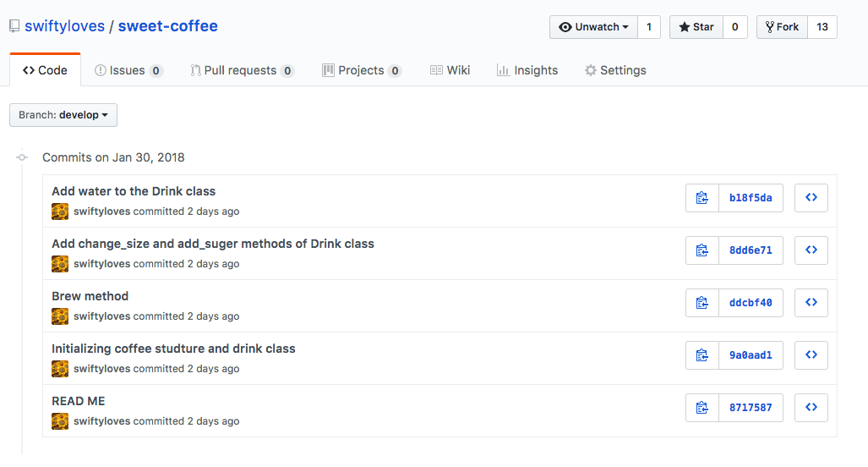Open commit hash 9a0aad1
The width and height of the screenshot is (868, 467).
pos(751,355)
